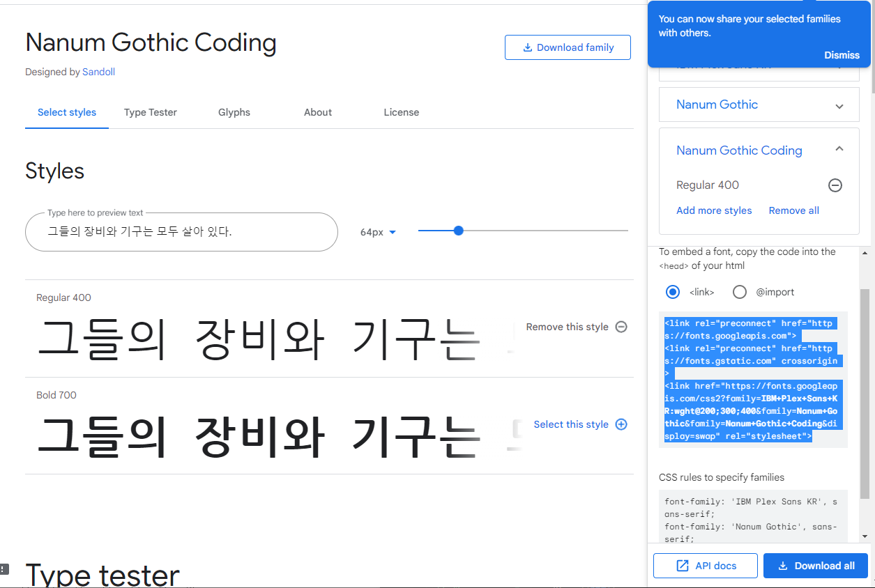Click the side panel scrollbar thumb
Image resolution: width=875 pixels, height=588 pixels.
[865, 394]
